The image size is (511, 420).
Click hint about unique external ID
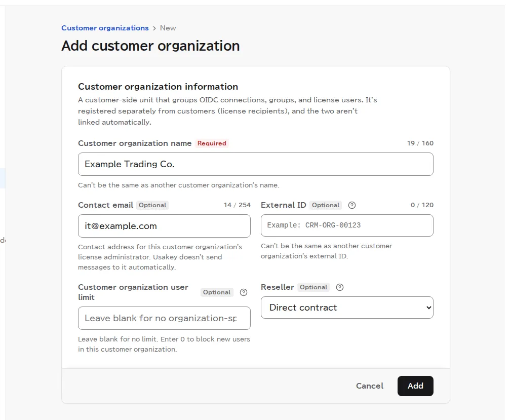pyautogui.click(x=326, y=251)
